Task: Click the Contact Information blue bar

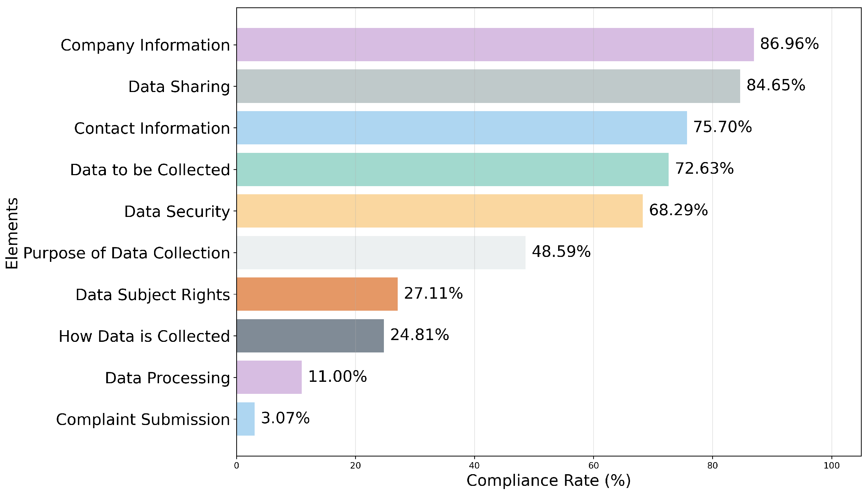Action: coord(462,128)
